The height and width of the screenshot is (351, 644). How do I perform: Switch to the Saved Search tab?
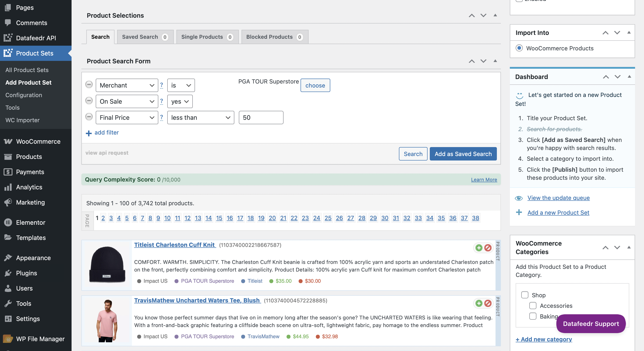pyautogui.click(x=145, y=37)
